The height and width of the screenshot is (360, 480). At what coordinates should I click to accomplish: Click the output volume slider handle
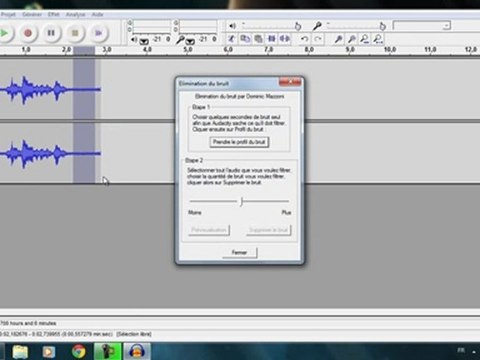click(298, 26)
